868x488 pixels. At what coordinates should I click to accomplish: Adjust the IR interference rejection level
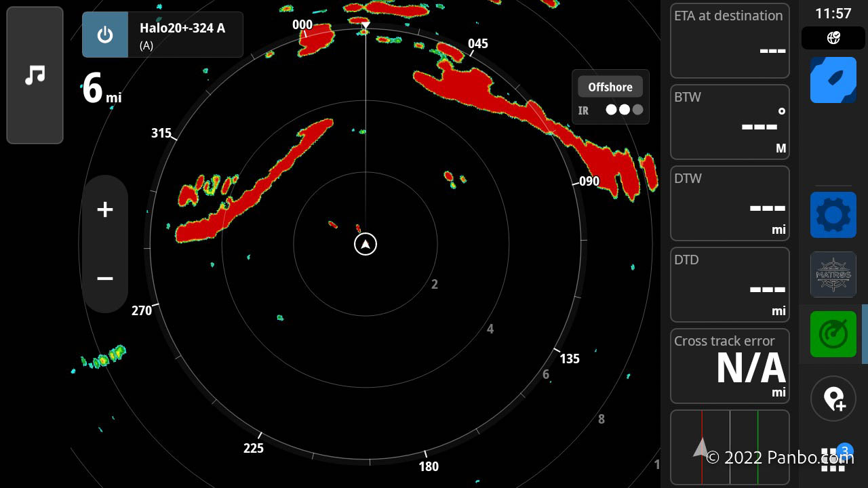click(610, 110)
